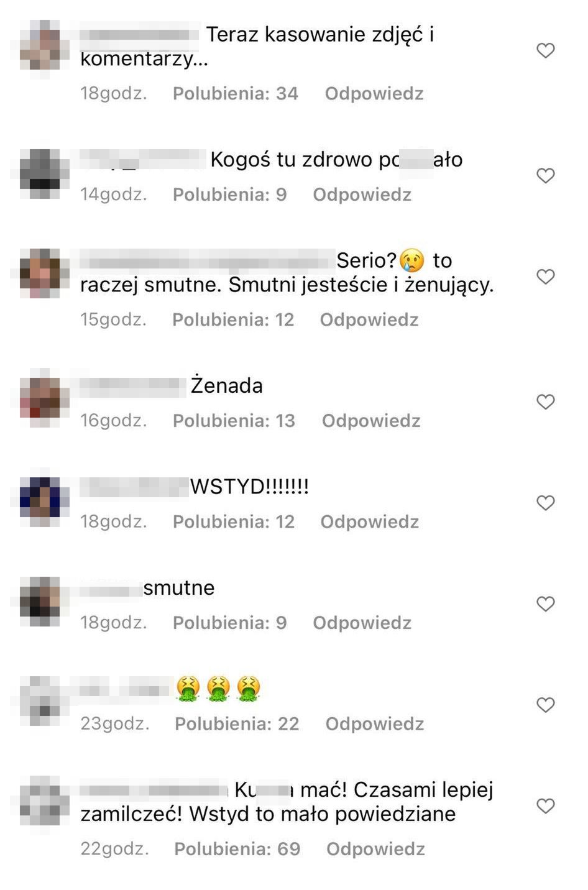Screen dimensions: 588x890
Task: Show 'Polubienia: 22' likes list
Action: (x=237, y=723)
